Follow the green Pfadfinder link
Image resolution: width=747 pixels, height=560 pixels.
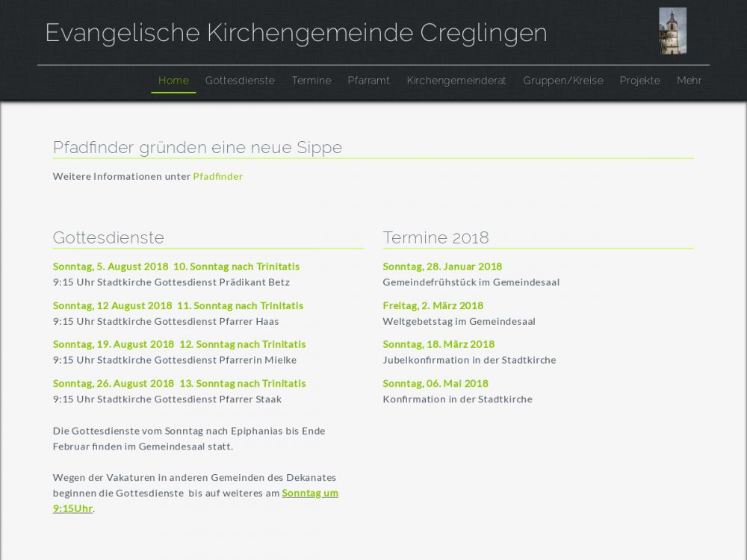point(217,177)
